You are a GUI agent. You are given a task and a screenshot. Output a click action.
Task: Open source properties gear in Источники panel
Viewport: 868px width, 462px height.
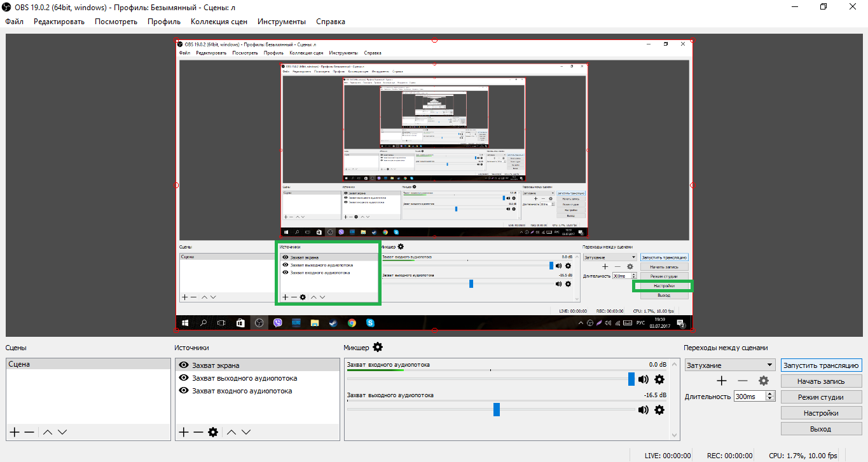[x=213, y=432]
